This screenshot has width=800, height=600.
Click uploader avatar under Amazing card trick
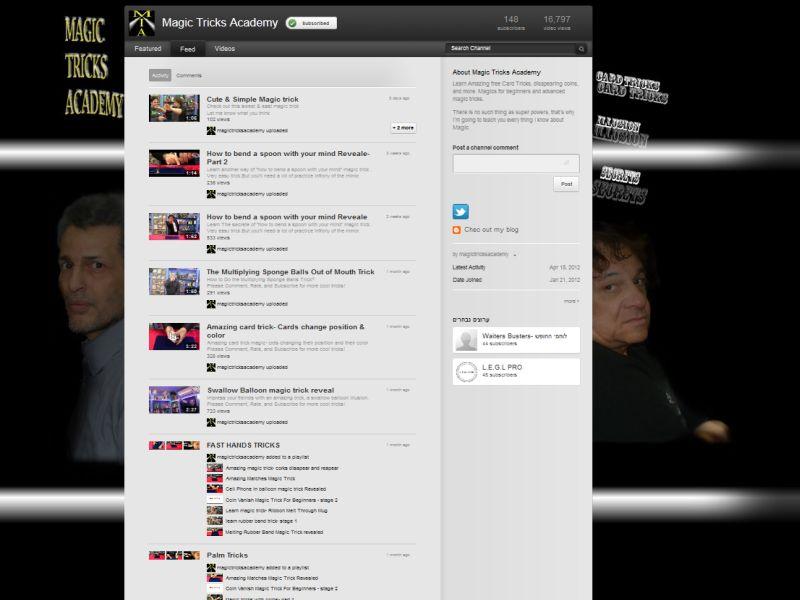(211, 367)
